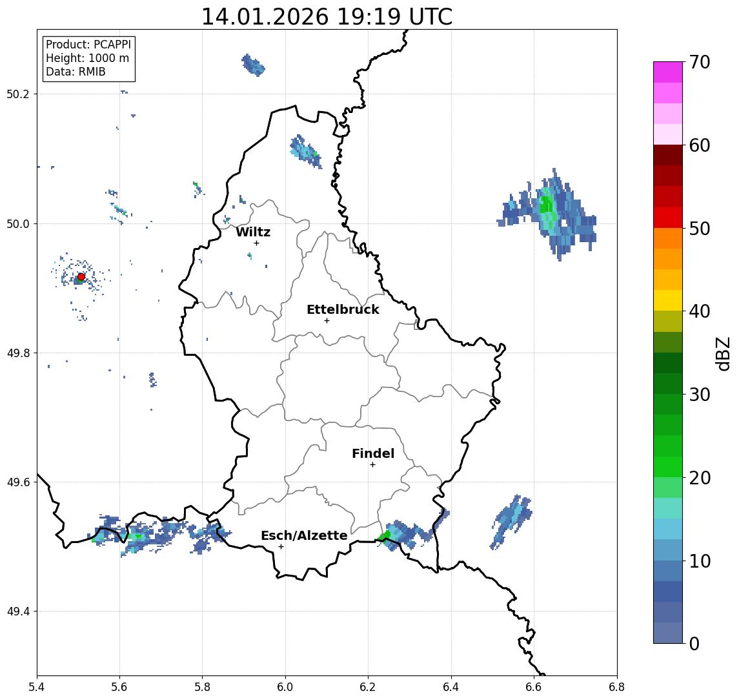This screenshot has width=739, height=700.
Task: Click the magenta top segment of the colorbar
Action: (x=668, y=72)
